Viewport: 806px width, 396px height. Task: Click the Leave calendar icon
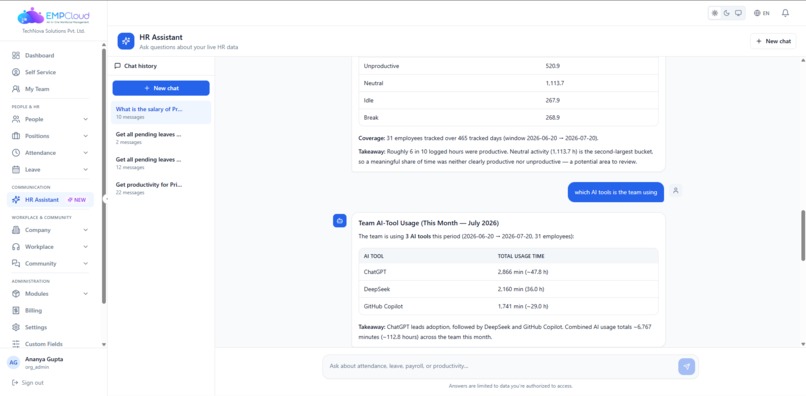pos(16,170)
